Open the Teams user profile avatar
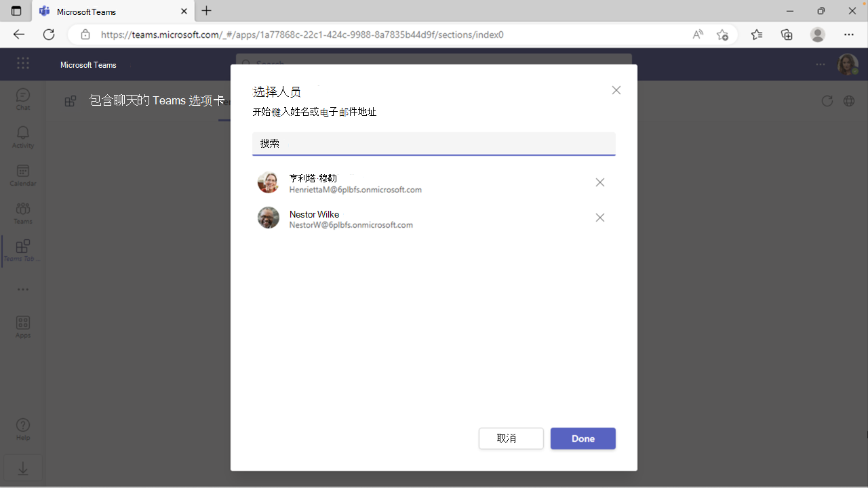The width and height of the screenshot is (868, 488). [x=848, y=64]
